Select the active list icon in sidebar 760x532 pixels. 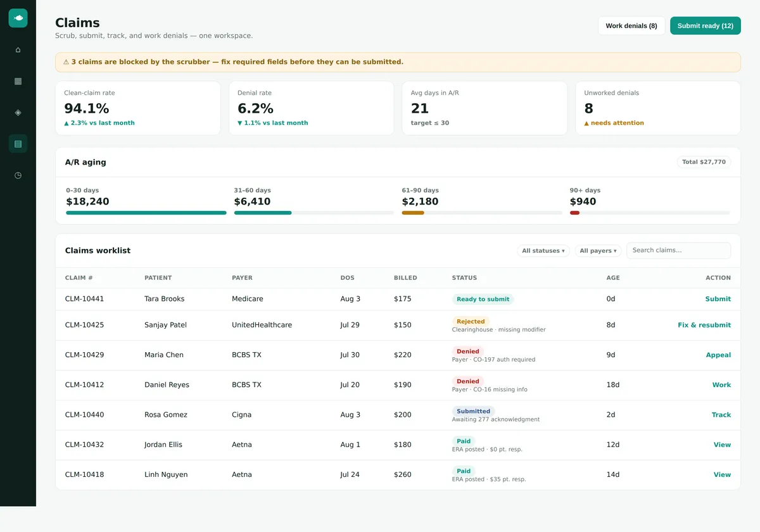click(18, 144)
